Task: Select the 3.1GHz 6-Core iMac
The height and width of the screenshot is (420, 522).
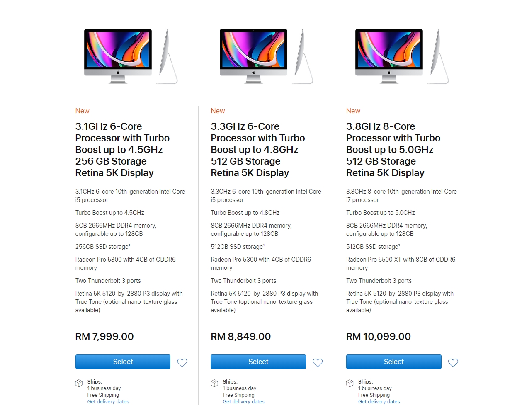Action: coord(123,362)
